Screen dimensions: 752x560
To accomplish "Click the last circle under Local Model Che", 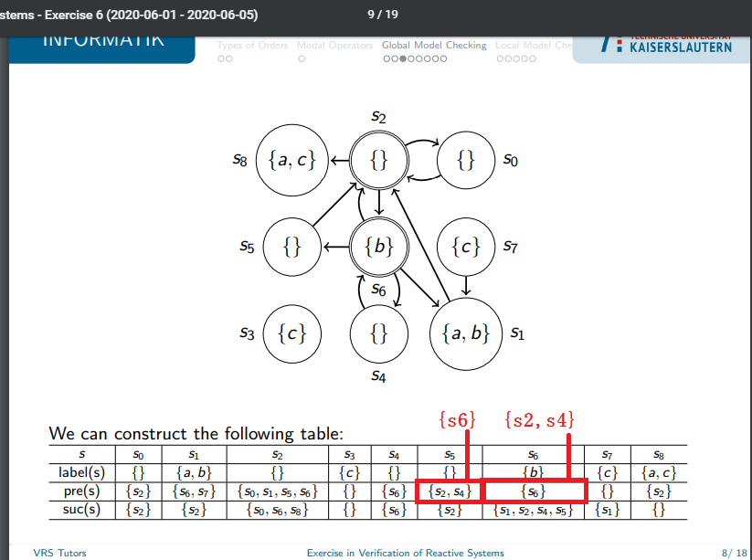I will (x=533, y=58).
